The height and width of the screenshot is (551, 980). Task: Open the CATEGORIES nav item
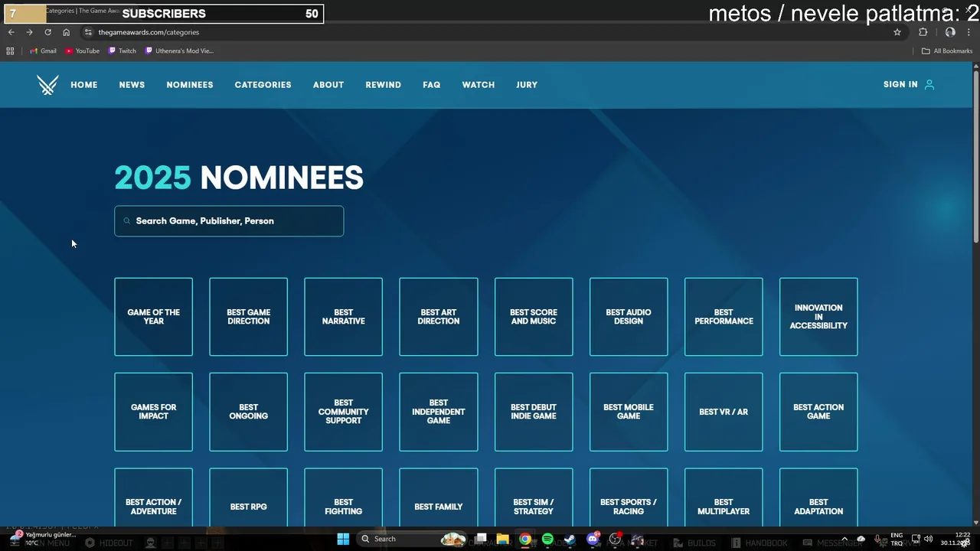click(x=263, y=85)
